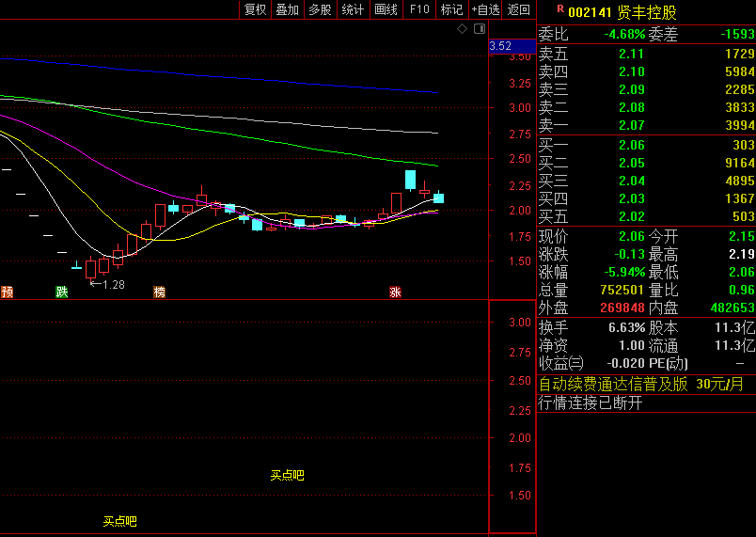Click the 卖三 price 2.09
The image size is (756, 537).
(x=632, y=89)
